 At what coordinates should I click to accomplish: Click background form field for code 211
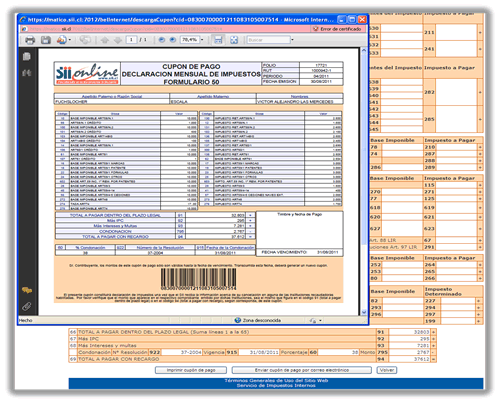456,32
